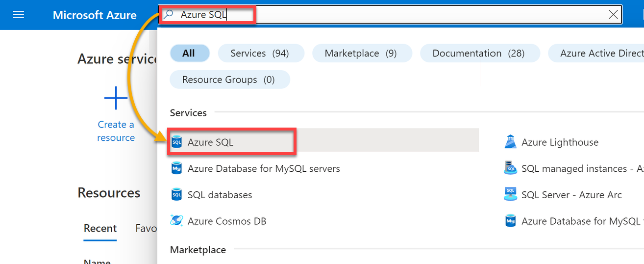
Task: Open SQL Server - Azure Arc result
Action: [x=571, y=195]
